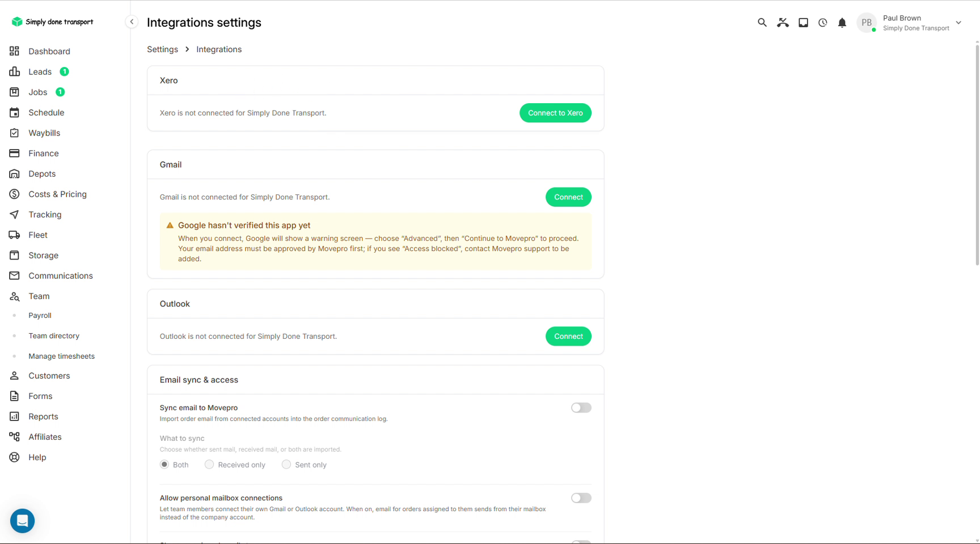Screen dimensions: 980x544
Task: Click the Depots warehouse icon
Action: coord(14,173)
